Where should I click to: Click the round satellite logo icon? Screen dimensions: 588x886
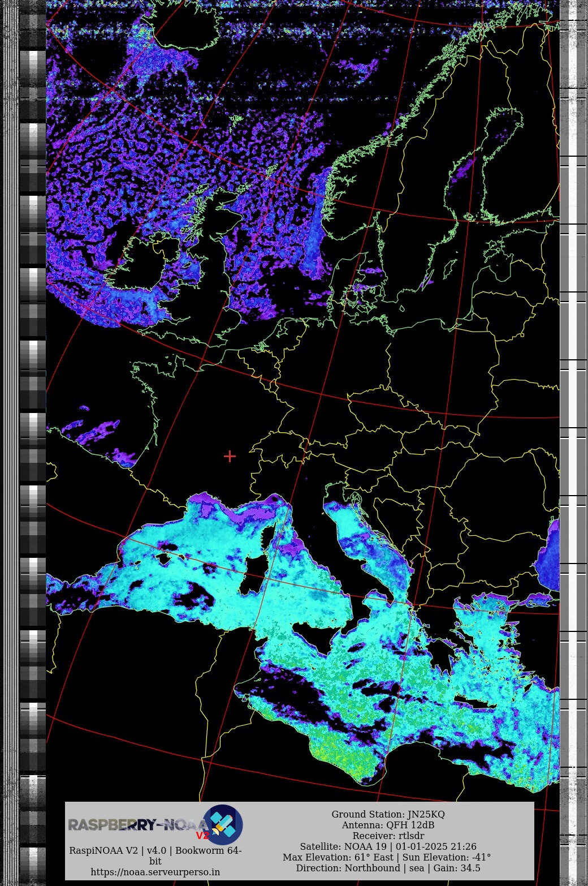223,824
